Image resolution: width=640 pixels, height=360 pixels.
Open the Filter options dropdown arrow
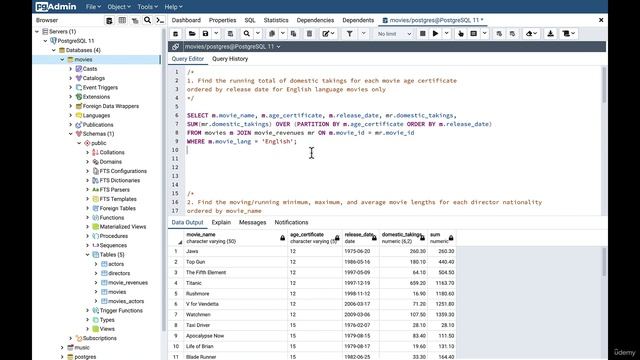coord(363,34)
